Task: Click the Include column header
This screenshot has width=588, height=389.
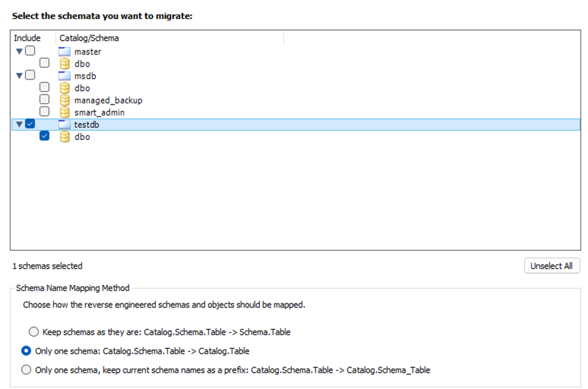Action: coord(27,38)
